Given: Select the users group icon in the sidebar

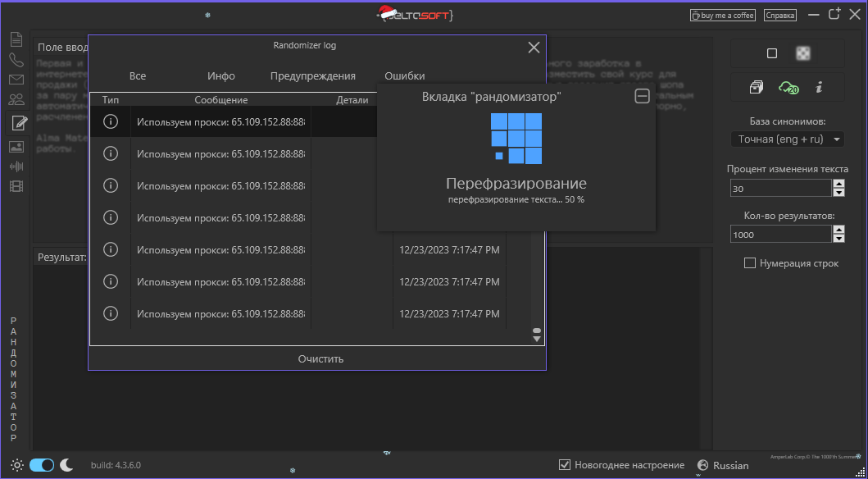Looking at the screenshot, I should [x=16, y=100].
